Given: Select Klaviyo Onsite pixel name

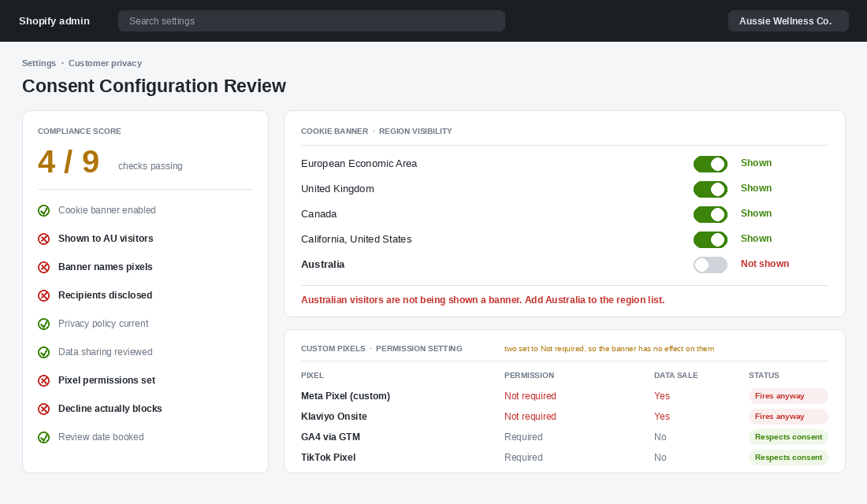Looking at the screenshot, I should [x=334, y=416].
